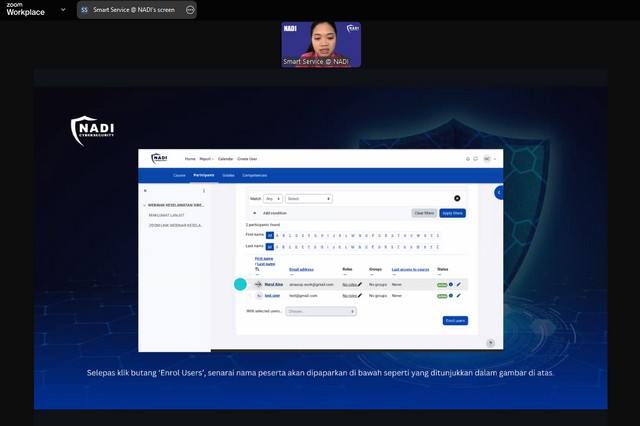
Task: Open the filter Select dropdown
Action: pyautogui.click(x=308, y=198)
